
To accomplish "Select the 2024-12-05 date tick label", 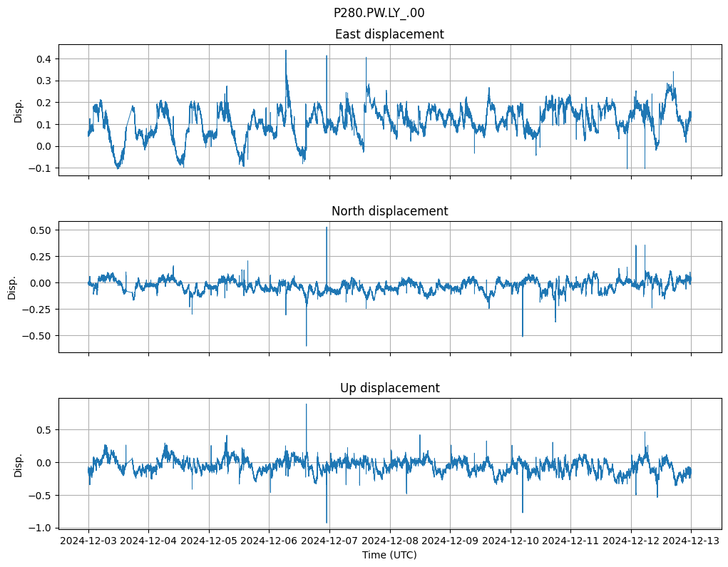I will pyautogui.click(x=209, y=541).
